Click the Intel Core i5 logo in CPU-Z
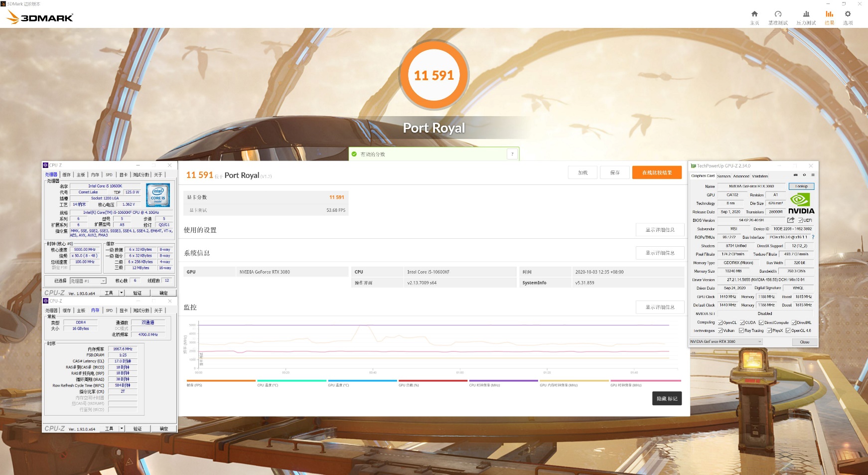 coord(157,195)
